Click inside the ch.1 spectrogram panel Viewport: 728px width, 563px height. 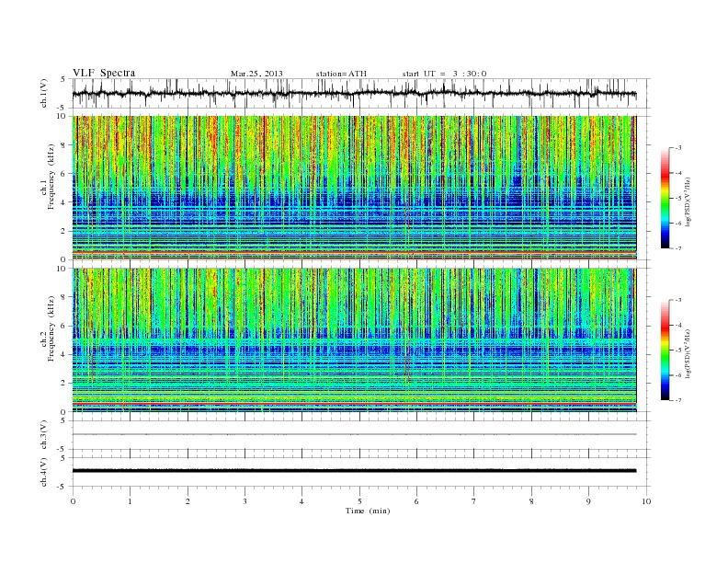(354, 188)
